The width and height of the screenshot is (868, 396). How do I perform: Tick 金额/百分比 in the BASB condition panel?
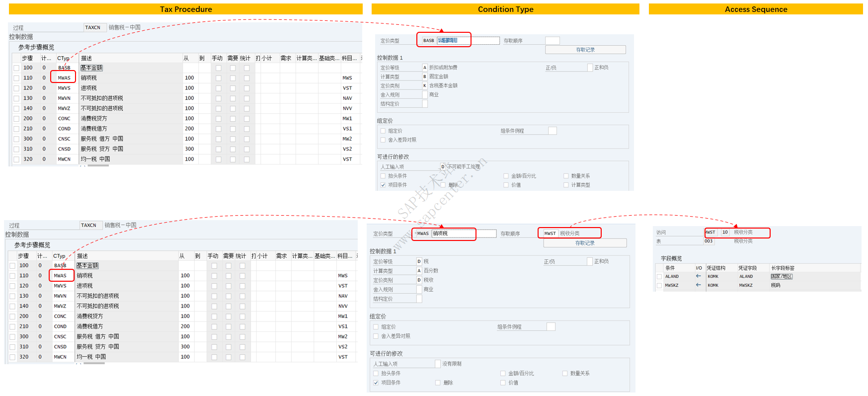click(x=506, y=176)
